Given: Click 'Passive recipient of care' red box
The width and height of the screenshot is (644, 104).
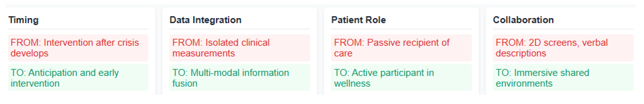Looking at the screenshot, I should [x=401, y=48].
